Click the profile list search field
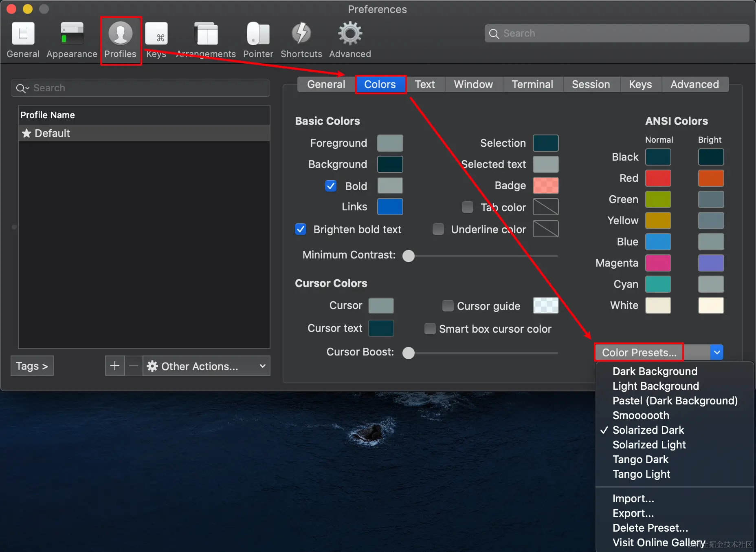 [x=141, y=88]
